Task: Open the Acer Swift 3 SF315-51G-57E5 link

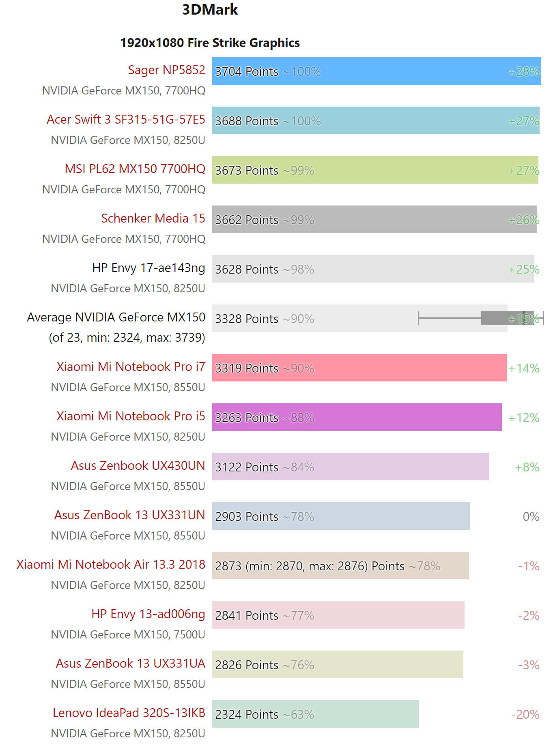Action: pyautogui.click(x=126, y=120)
